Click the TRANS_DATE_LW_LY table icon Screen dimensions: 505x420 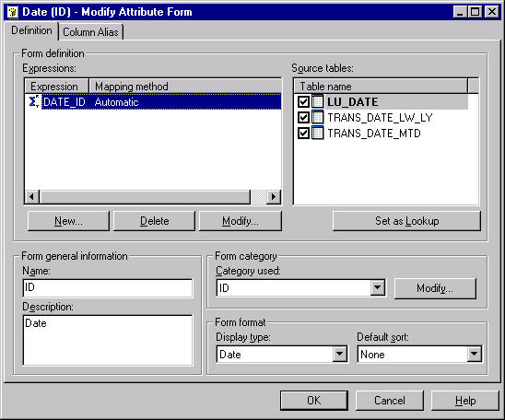tap(318, 117)
